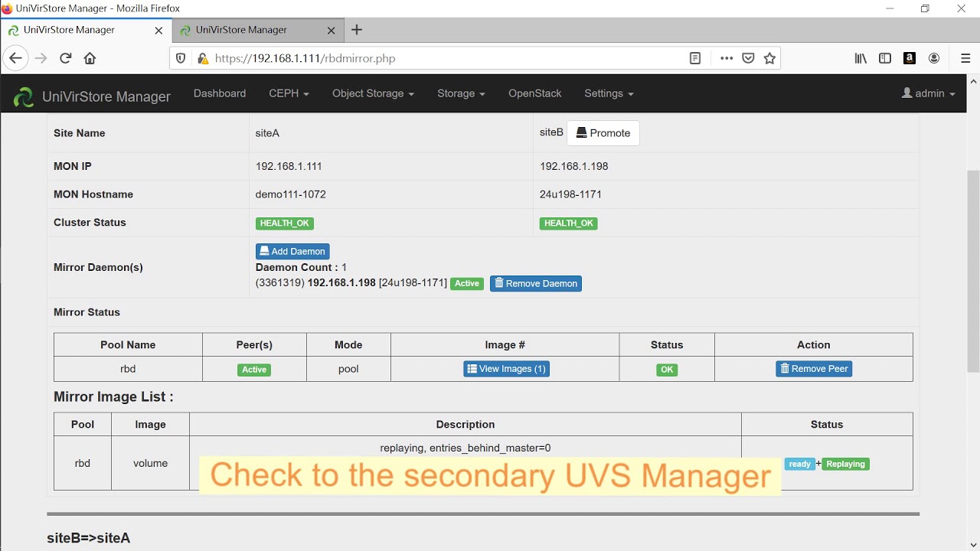Open a new browser tab
The width and height of the screenshot is (980, 551).
(x=357, y=30)
